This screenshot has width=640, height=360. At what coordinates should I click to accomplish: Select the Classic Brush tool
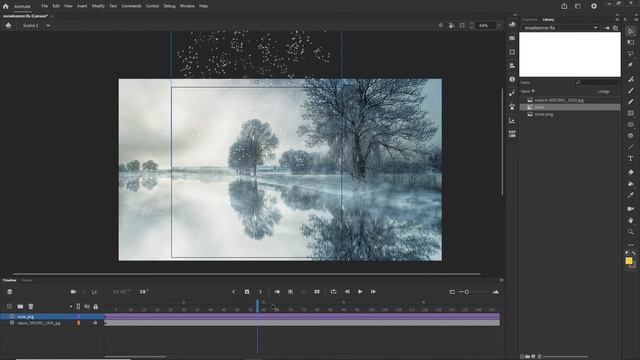click(x=631, y=90)
